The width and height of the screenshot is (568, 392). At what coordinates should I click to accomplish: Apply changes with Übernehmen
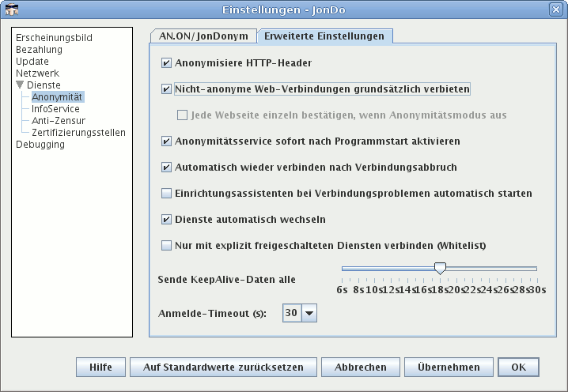449,367
